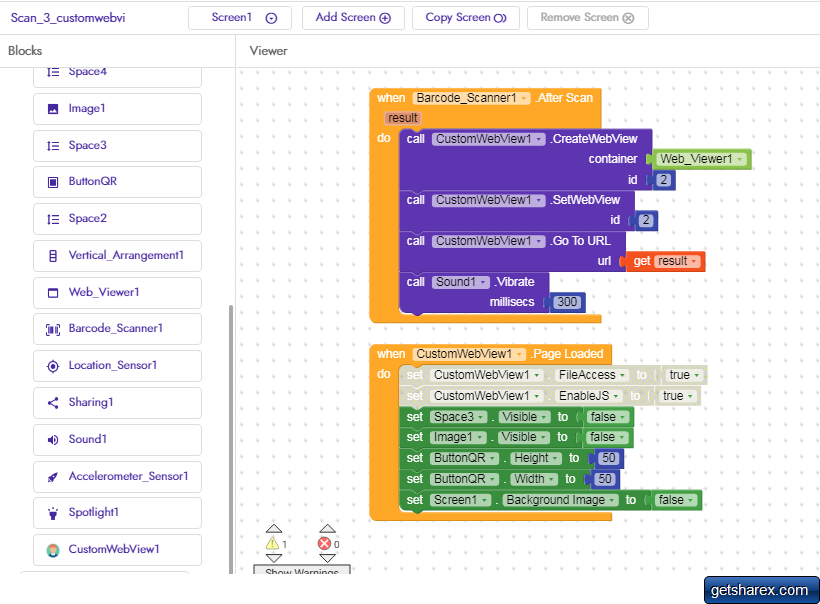Open Sound1 dropdown in Vibrate block
The width and height of the screenshot is (820, 604).
[x=461, y=282]
